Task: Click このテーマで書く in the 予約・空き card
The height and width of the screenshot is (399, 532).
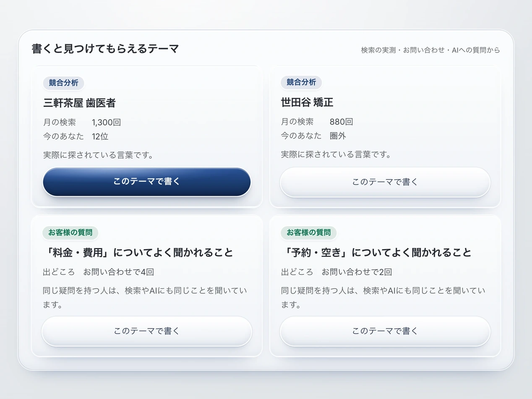Action: pyautogui.click(x=385, y=331)
